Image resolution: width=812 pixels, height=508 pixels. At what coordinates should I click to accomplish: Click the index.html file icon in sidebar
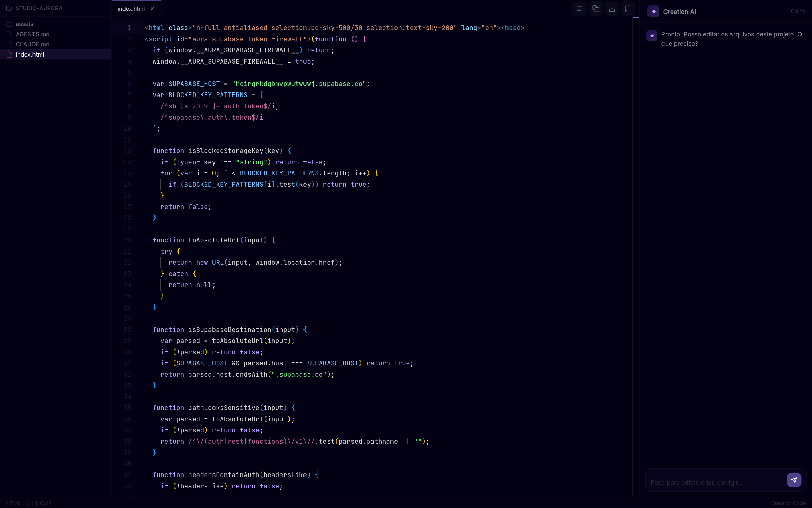[9, 55]
